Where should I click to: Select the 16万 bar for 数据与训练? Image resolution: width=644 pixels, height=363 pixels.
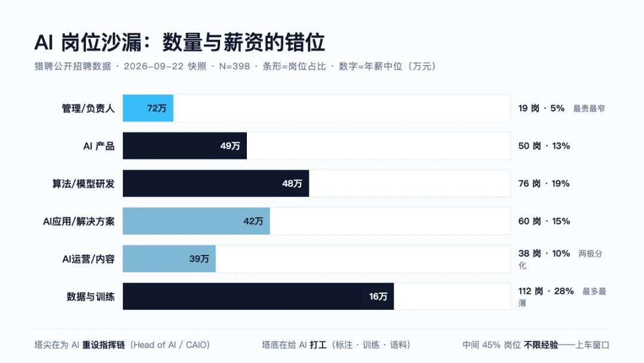click(258, 296)
